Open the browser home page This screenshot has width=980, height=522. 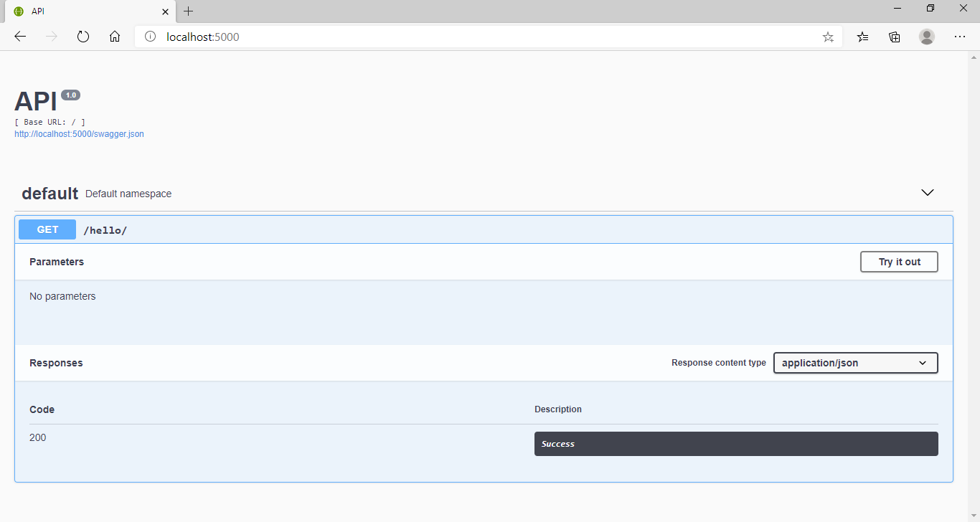pyautogui.click(x=115, y=37)
